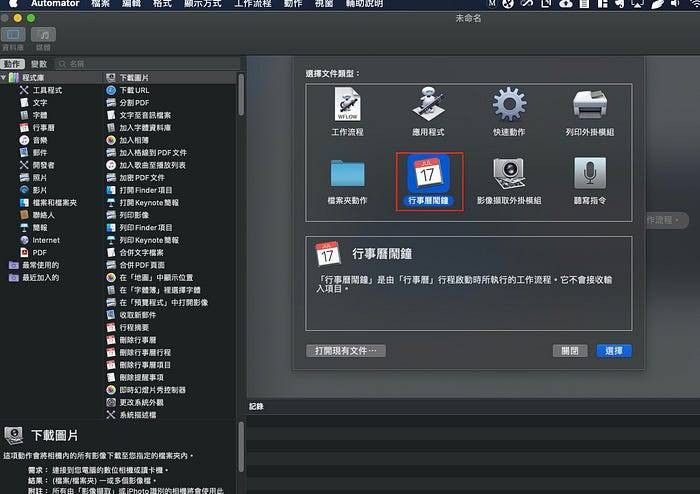700x494 pixels.
Task: Switch to the 變數 tab
Action: coord(38,64)
